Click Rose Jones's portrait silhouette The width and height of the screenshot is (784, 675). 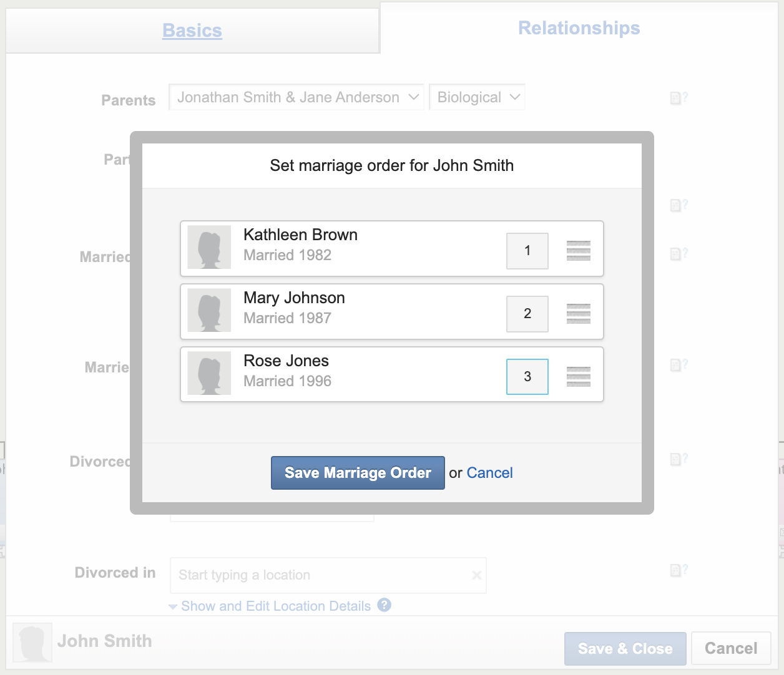coord(209,374)
